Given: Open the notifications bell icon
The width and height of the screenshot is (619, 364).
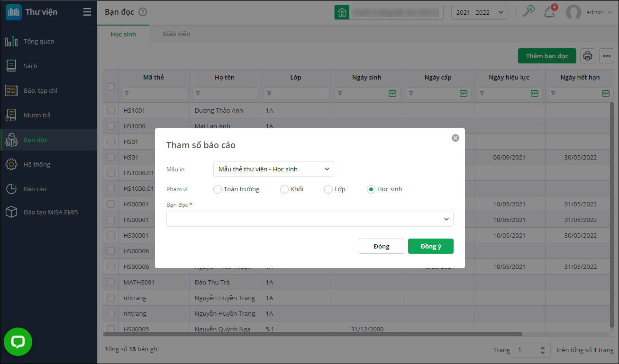Looking at the screenshot, I should point(549,12).
